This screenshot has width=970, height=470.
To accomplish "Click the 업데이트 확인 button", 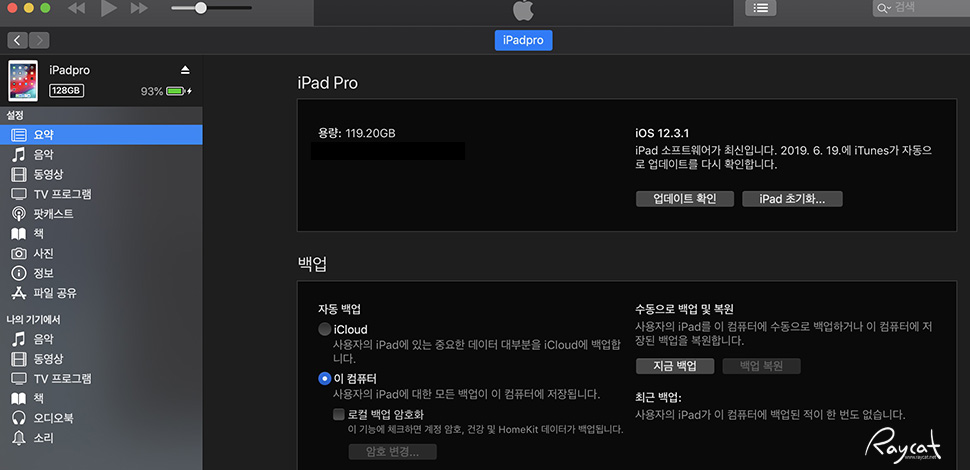I will 685,199.
